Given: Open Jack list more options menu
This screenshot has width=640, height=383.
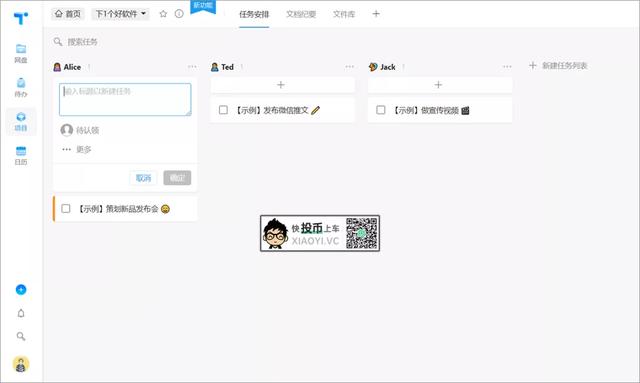Looking at the screenshot, I should (x=507, y=67).
